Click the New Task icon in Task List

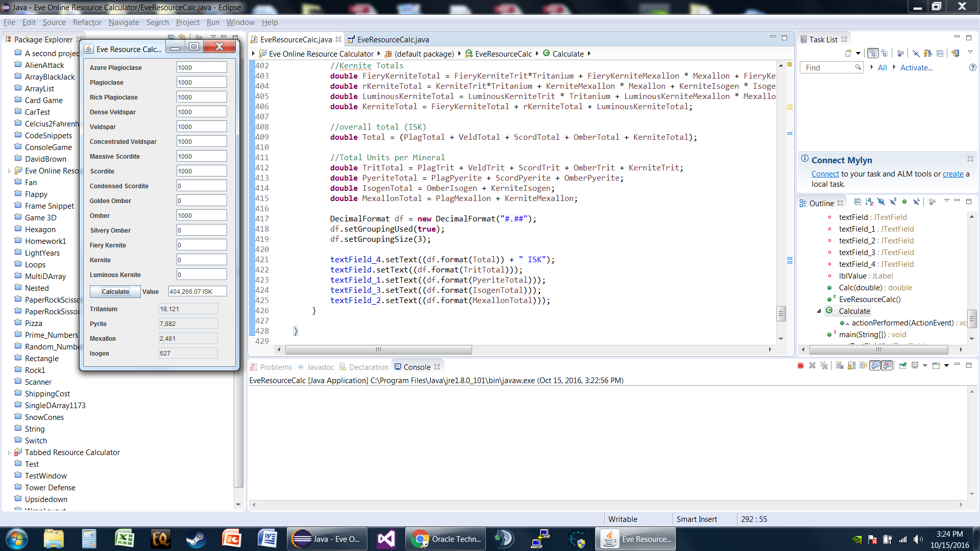coord(848,53)
